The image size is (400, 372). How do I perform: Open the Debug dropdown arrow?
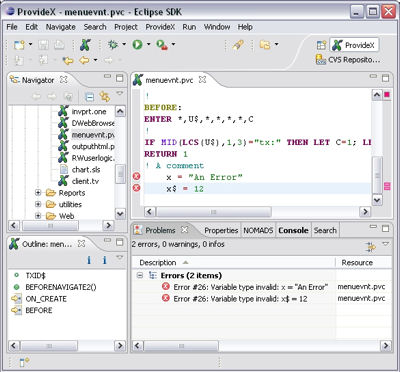(x=124, y=44)
